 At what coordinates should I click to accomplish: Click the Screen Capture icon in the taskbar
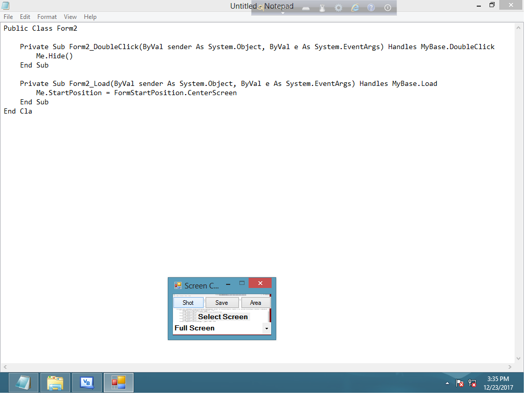(x=118, y=383)
